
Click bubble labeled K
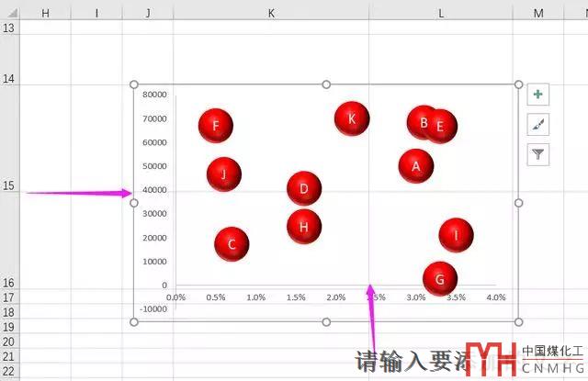[x=352, y=118]
